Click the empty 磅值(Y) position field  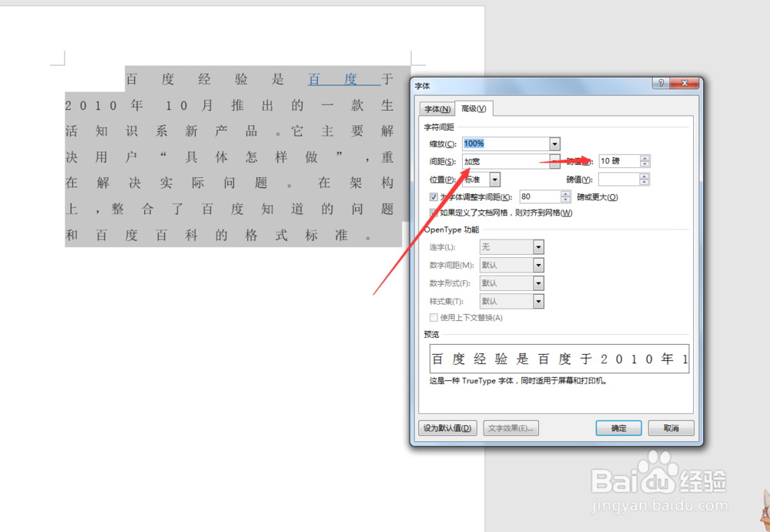click(619, 180)
